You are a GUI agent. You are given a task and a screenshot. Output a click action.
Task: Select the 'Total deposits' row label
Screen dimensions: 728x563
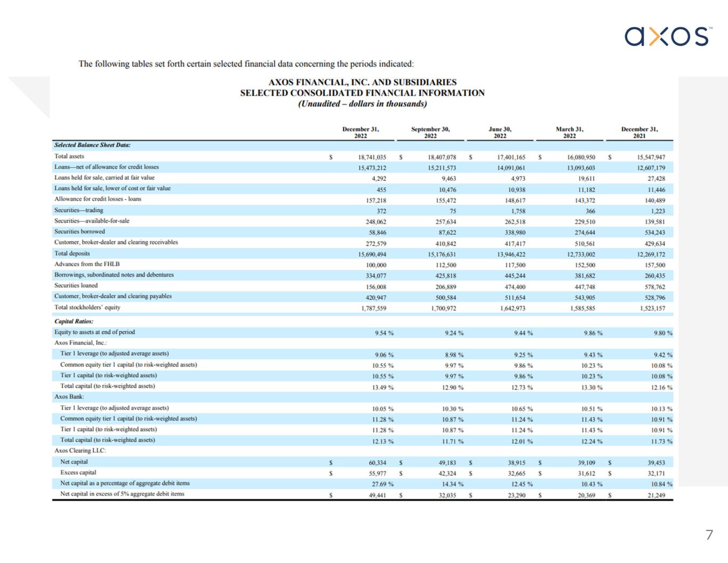(72, 253)
